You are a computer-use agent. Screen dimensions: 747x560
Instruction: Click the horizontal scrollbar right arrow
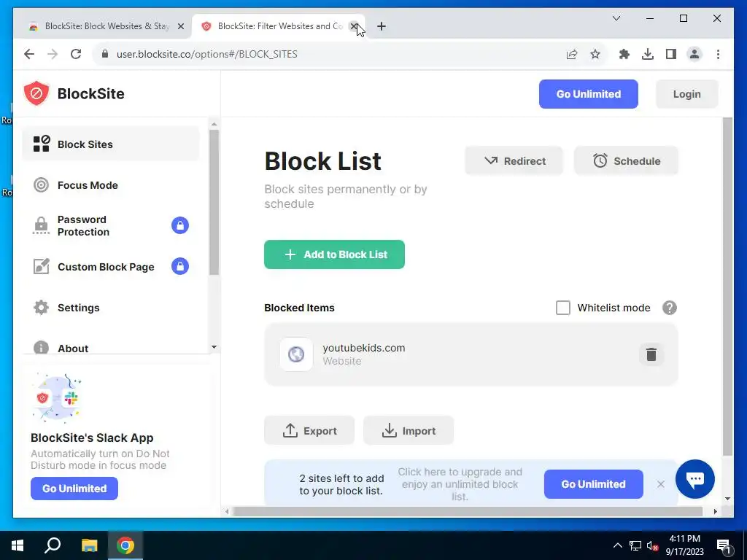click(x=715, y=511)
